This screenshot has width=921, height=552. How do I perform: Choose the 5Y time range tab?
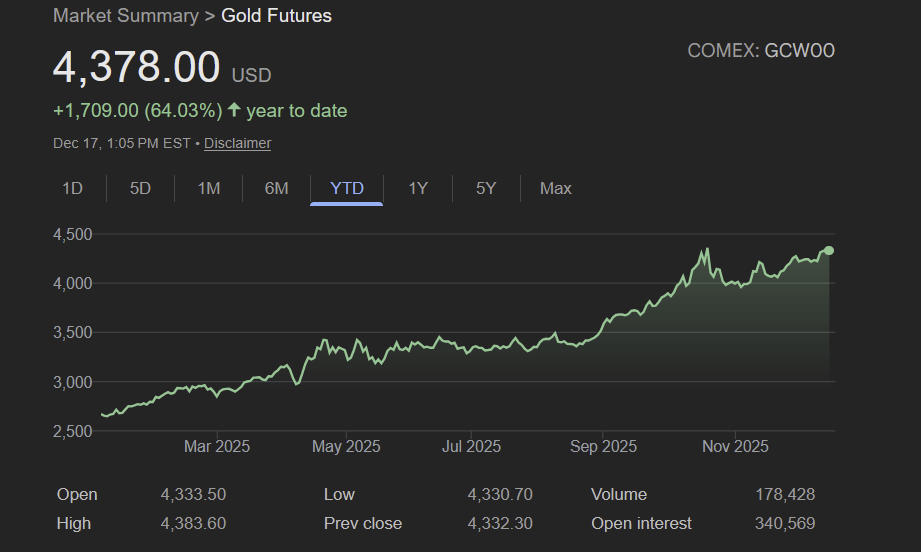(486, 188)
